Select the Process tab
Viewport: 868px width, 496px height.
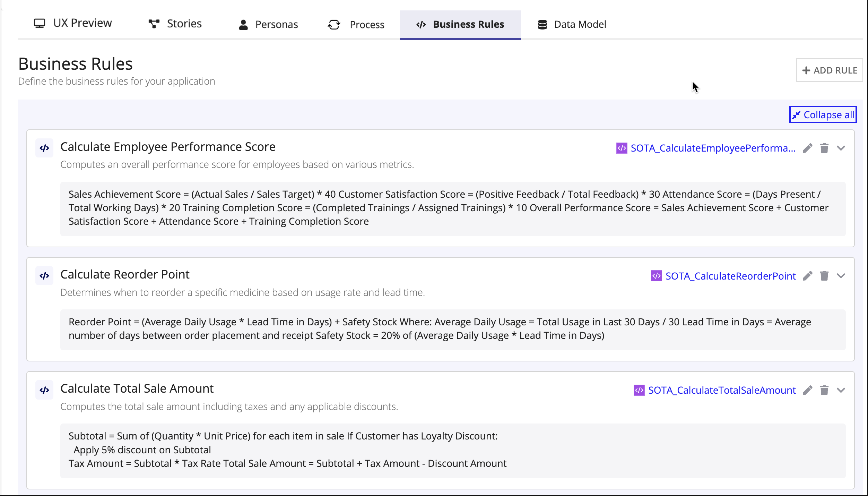(x=356, y=24)
